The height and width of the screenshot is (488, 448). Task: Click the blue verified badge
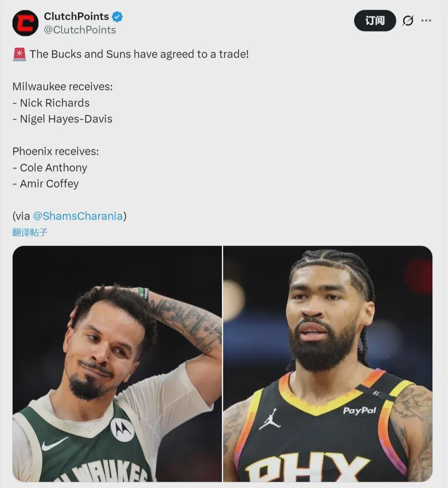(117, 16)
